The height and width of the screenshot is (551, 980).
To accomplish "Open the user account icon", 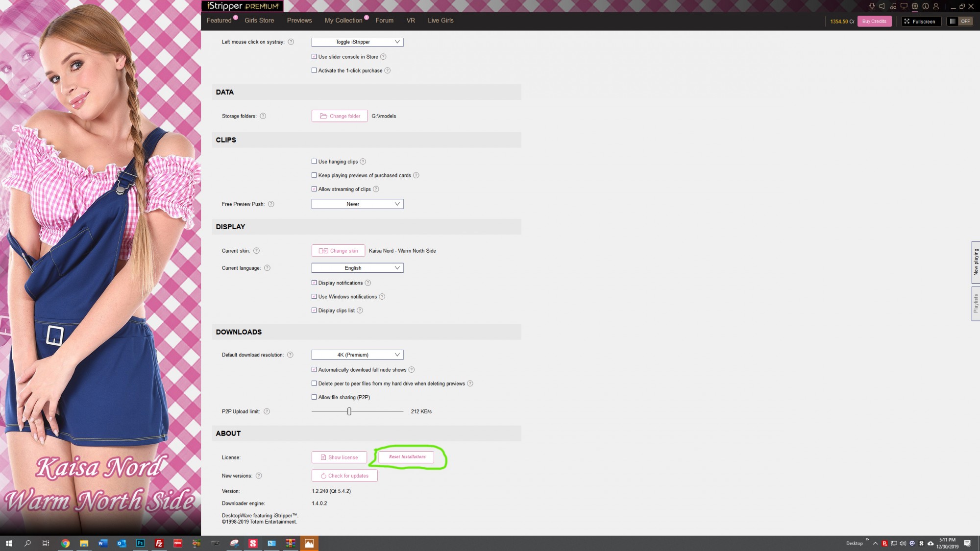I will tap(936, 6).
